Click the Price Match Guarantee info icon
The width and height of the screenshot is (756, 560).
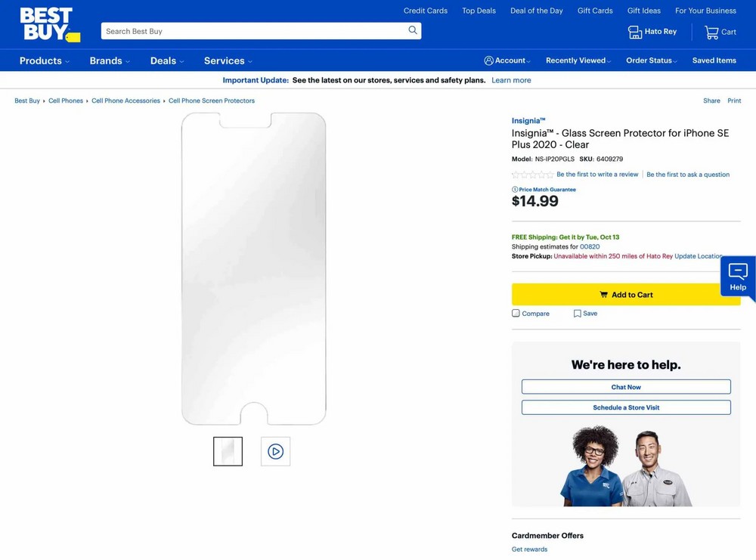pyautogui.click(x=515, y=190)
